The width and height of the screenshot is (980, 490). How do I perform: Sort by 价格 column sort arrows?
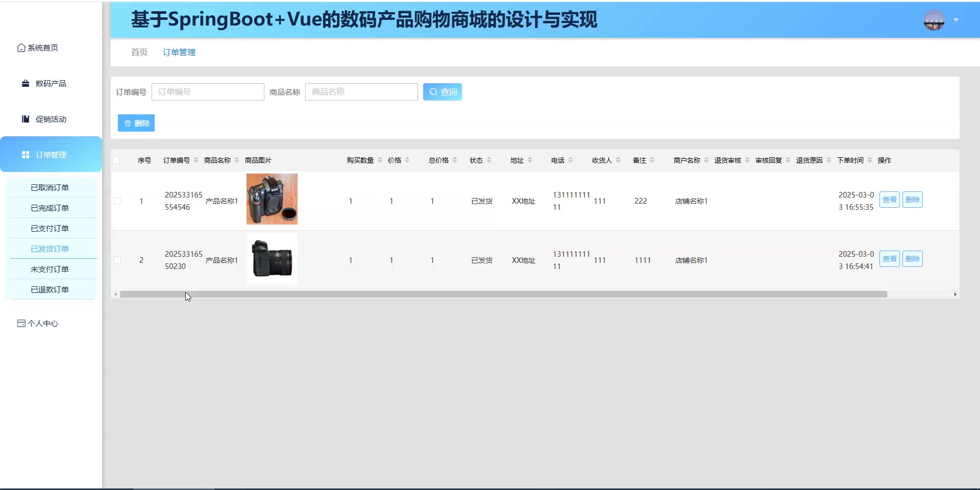[x=407, y=160]
